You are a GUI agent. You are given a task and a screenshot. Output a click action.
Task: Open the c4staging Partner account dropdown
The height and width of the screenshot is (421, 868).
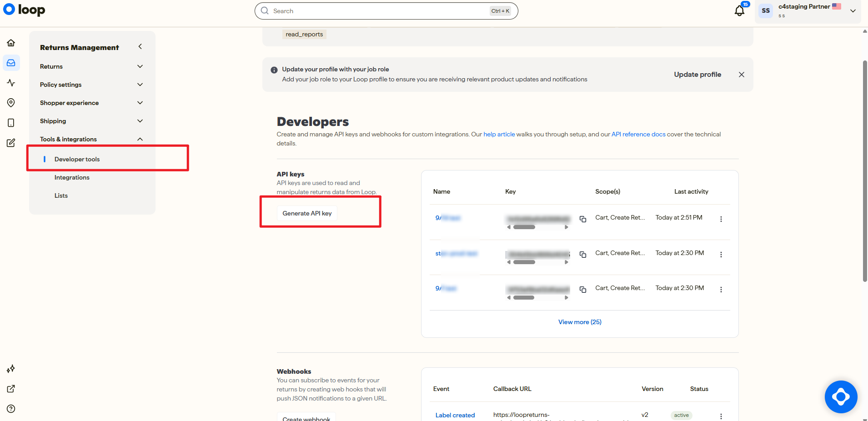point(808,11)
